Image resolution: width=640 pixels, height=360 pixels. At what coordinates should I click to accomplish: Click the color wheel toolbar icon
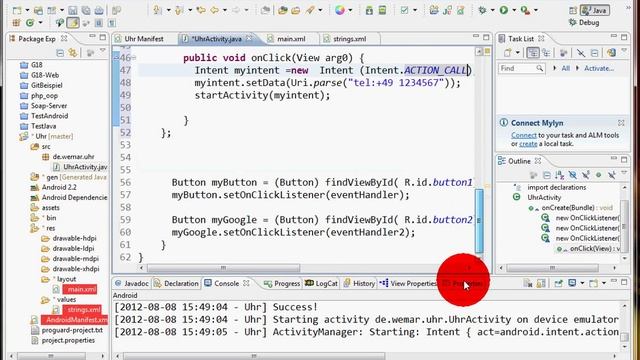pyautogui.click(x=340, y=10)
